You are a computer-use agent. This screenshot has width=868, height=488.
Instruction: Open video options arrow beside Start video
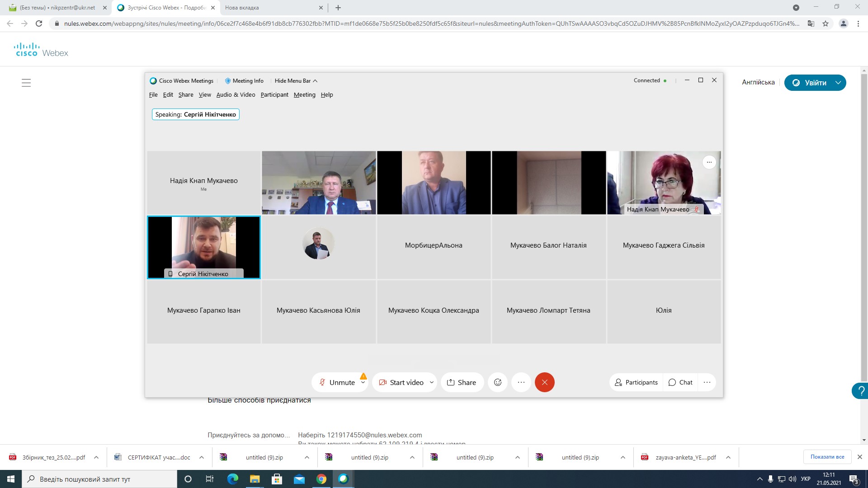tap(432, 382)
